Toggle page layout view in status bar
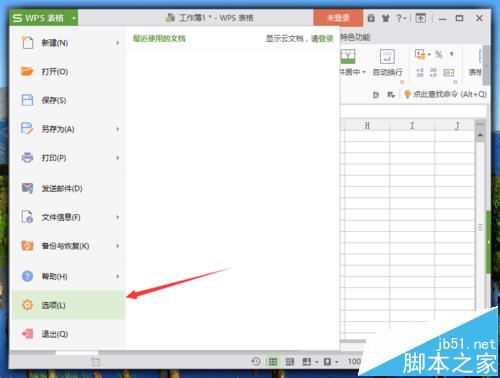The image size is (500, 378). tap(290, 362)
